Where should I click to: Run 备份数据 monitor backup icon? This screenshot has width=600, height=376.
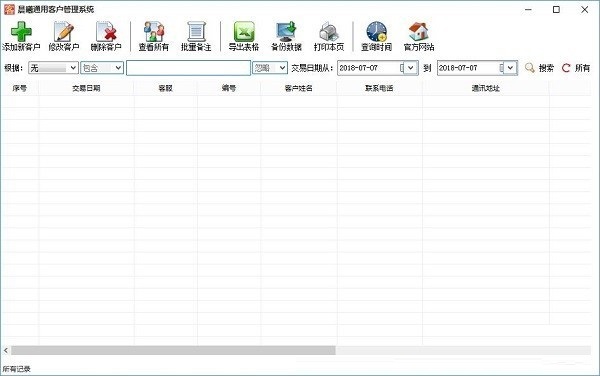286,32
